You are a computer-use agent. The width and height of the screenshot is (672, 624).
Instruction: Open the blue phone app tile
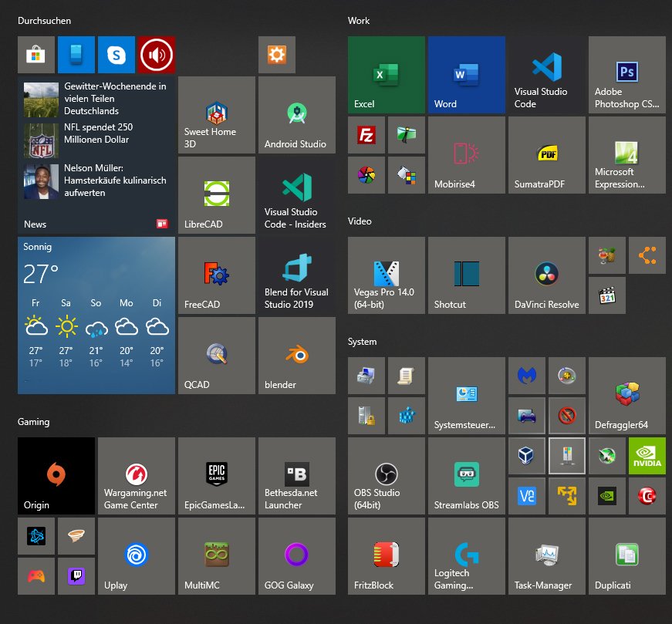[x=76, y=55]
